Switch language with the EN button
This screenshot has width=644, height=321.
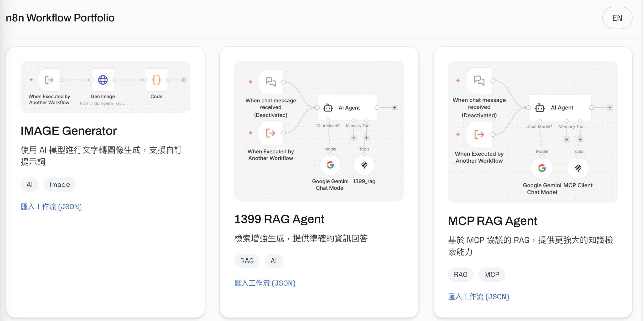pos(617,18)
